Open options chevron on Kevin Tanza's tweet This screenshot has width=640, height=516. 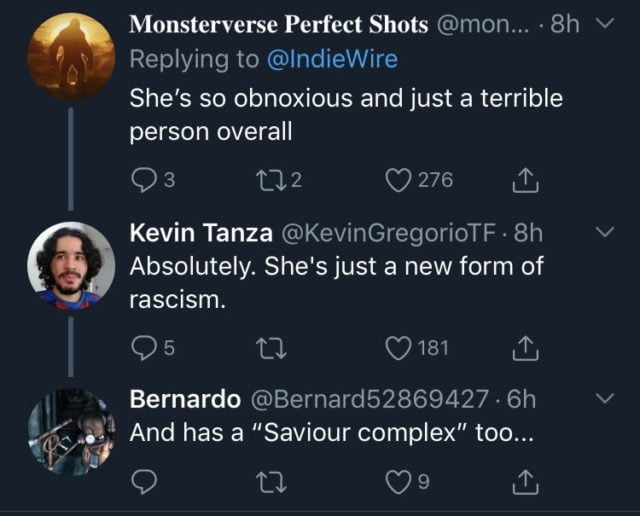tap(606, 232)
